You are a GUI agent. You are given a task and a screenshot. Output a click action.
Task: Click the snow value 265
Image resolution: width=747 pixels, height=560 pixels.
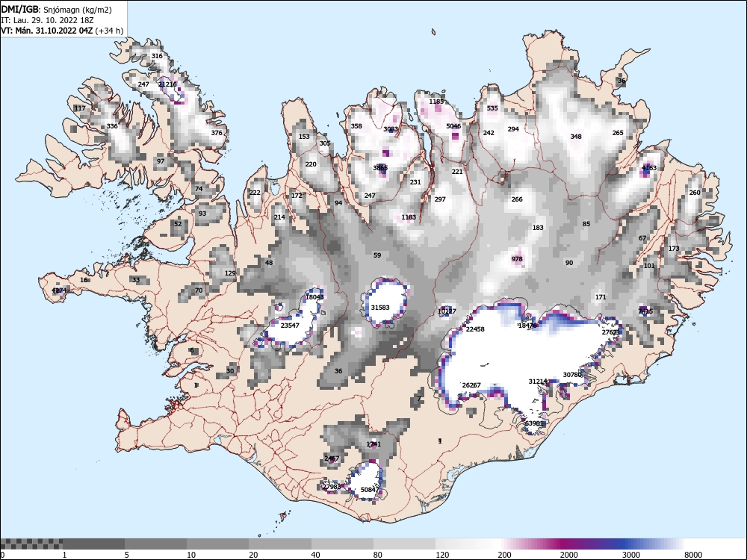618,133
